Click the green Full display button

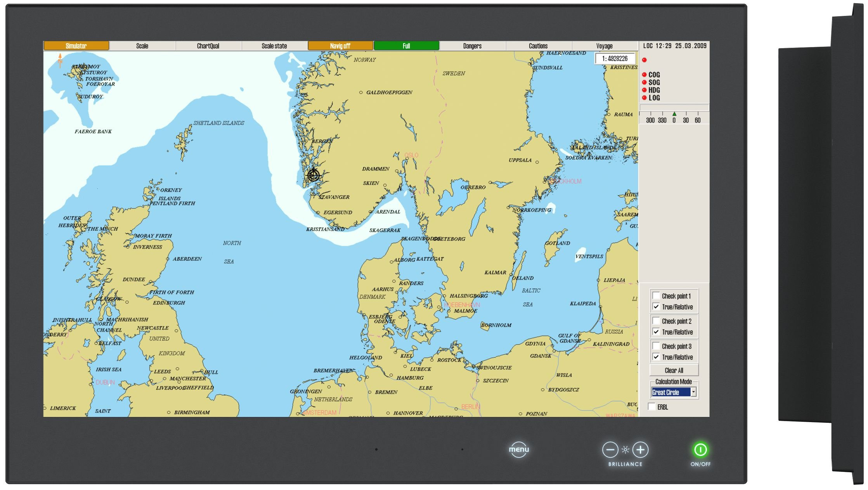click(406, 46)
